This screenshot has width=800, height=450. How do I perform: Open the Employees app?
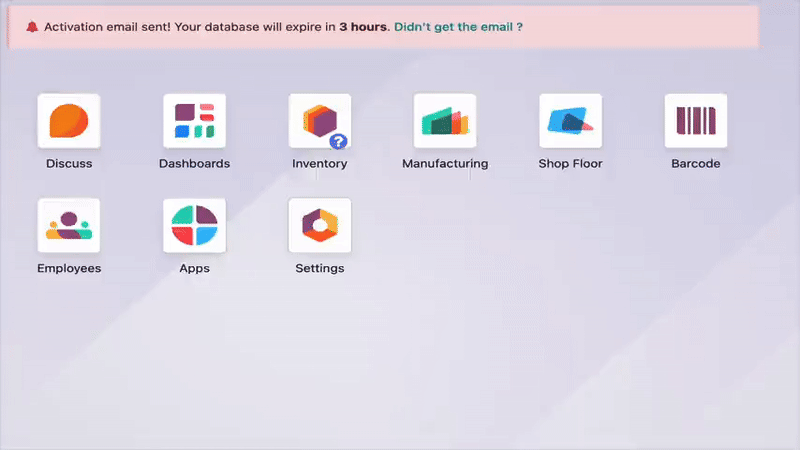point(69,226)
